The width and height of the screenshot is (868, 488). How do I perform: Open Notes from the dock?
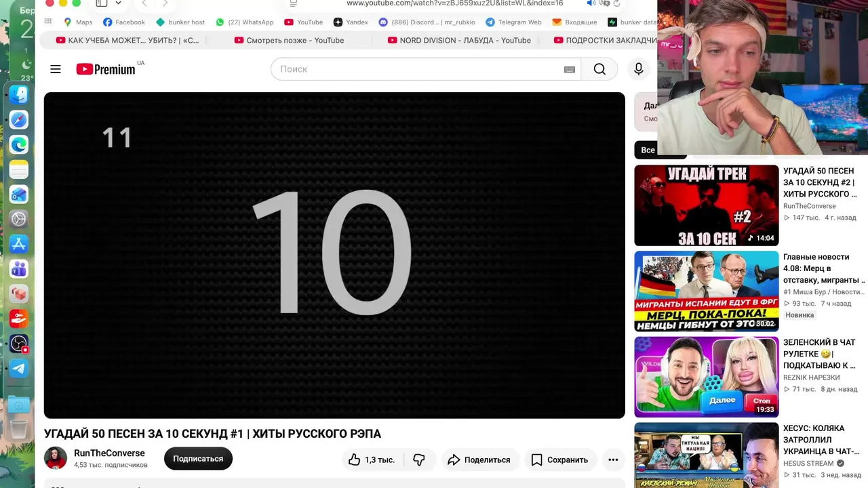pyautogui.click(x=19, y=169)
